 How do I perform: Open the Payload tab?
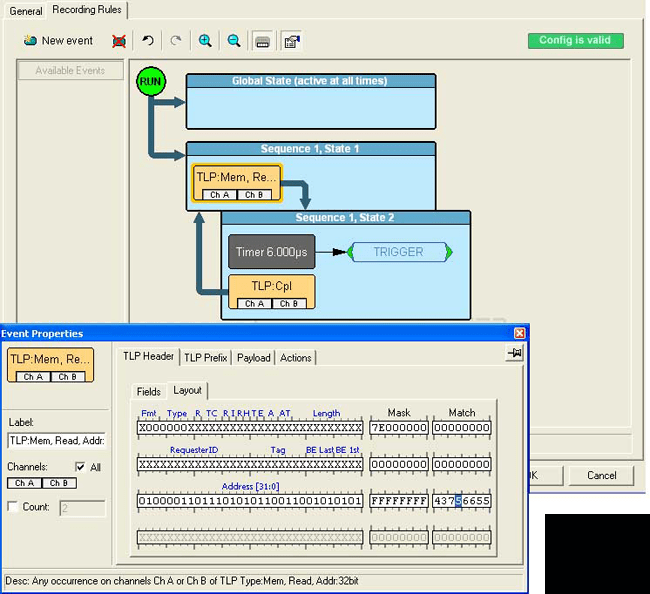click(x=253, y=357)
